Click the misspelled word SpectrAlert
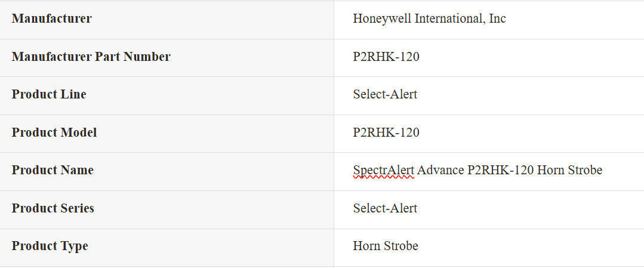The image size is (644, 268). pyautogui.click(x=384, y=170)
